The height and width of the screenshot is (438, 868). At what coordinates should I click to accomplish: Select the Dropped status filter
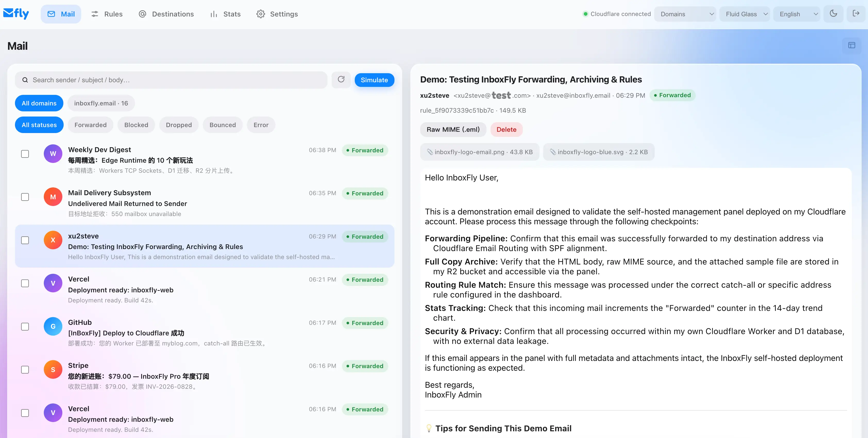(x=179, y=125)
